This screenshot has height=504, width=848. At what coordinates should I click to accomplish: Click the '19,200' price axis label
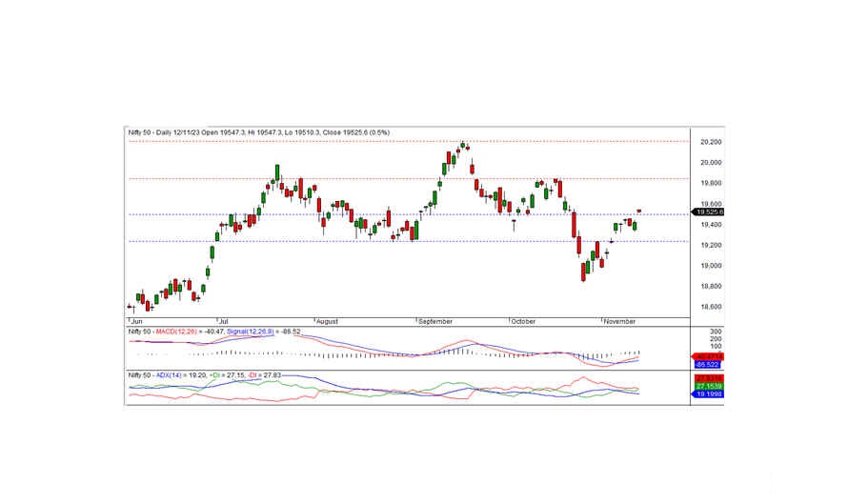(711, 245)
